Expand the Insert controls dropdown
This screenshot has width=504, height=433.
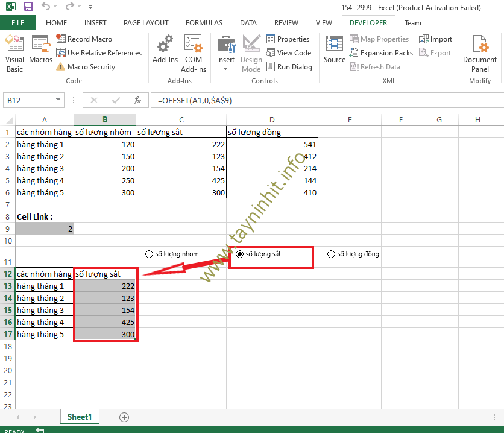pyautogui.click(x=226, y=69)
